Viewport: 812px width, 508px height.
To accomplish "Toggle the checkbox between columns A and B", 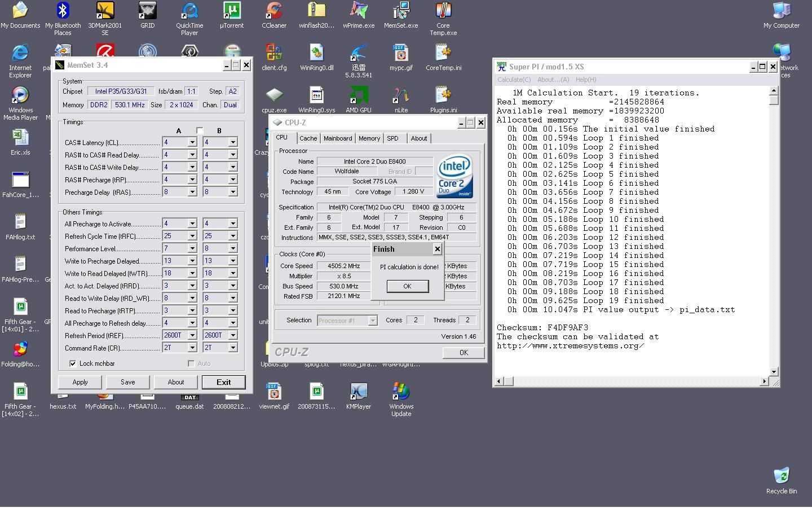I will tap(199, 130).
